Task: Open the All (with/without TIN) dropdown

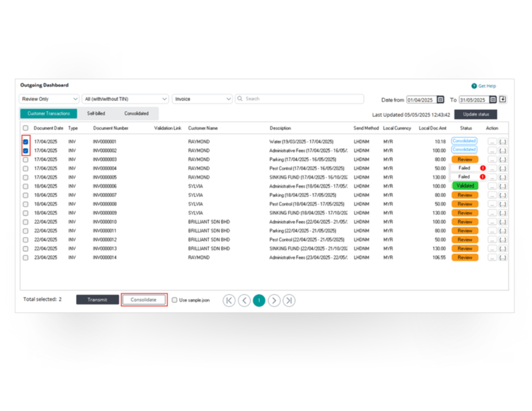Action: point(125,99)
